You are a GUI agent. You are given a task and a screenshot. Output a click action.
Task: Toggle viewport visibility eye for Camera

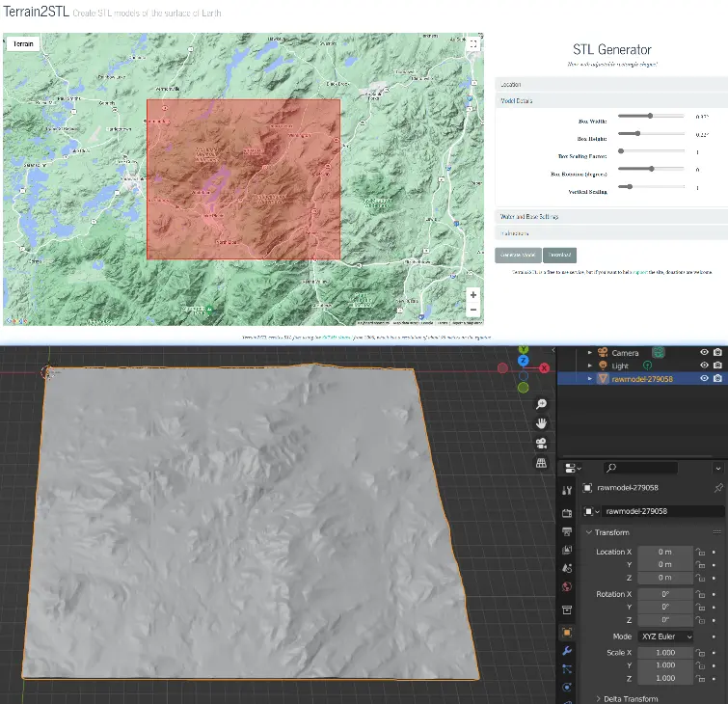click(704, 352)
